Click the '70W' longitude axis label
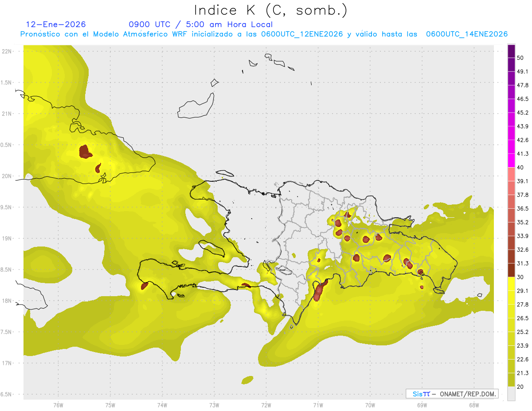This screenshot has width=532, height=411. click(370, 405)
